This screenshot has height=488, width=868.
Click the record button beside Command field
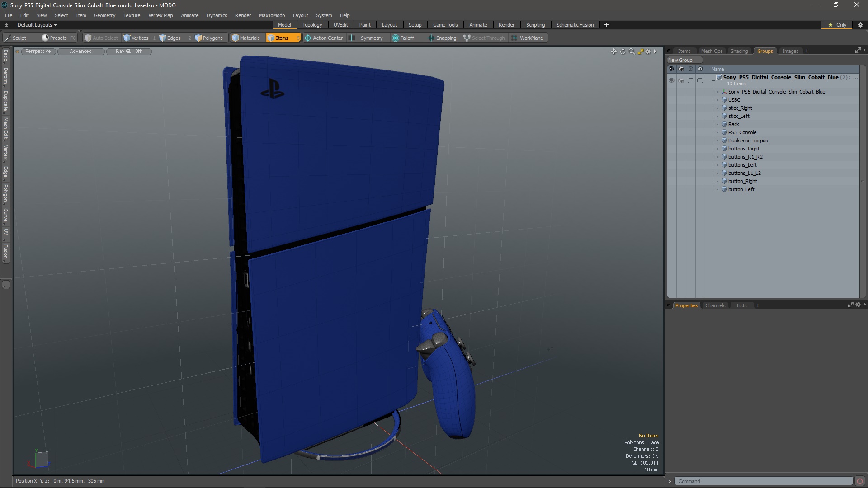point(860,481)
